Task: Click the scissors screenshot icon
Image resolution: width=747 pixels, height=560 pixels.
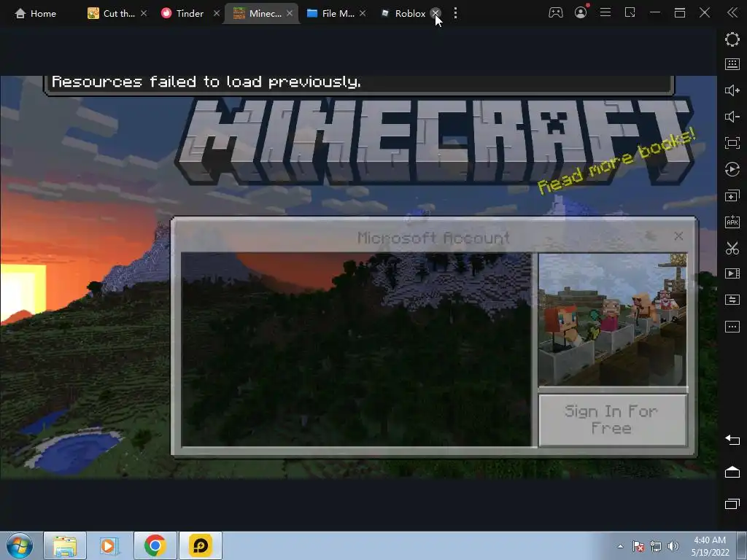Action: click(732, 248)
